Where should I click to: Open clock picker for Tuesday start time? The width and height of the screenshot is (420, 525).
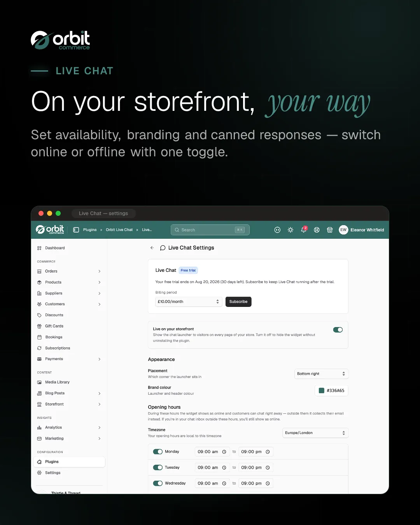[x=224, y=468]
